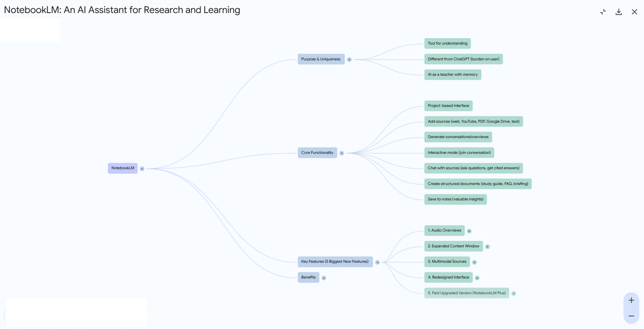Collapse the NotebookLM root node chevron
This screenshot has height=329, width=644.
click(x=142, y=169)
